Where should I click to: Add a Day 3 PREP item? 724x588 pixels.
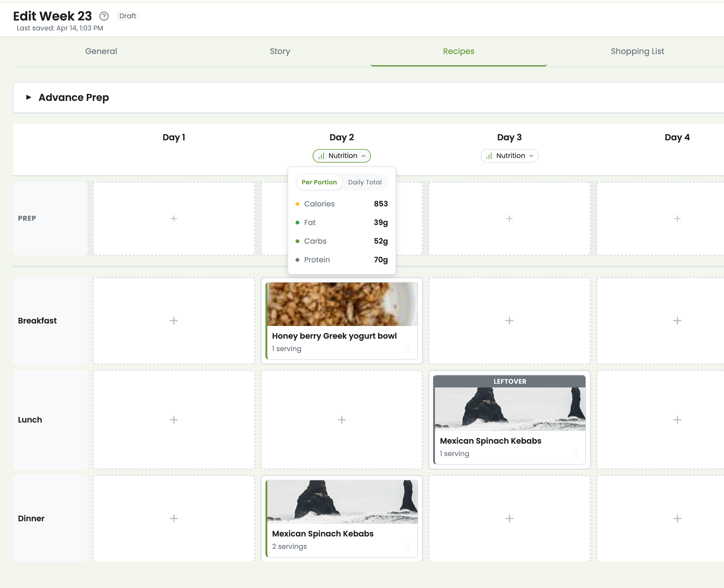(509, 219)
